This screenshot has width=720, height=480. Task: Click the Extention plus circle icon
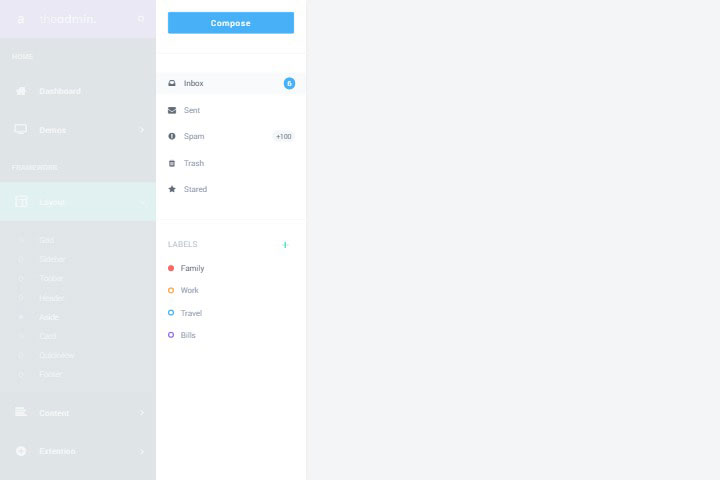[x=21, y=451]
